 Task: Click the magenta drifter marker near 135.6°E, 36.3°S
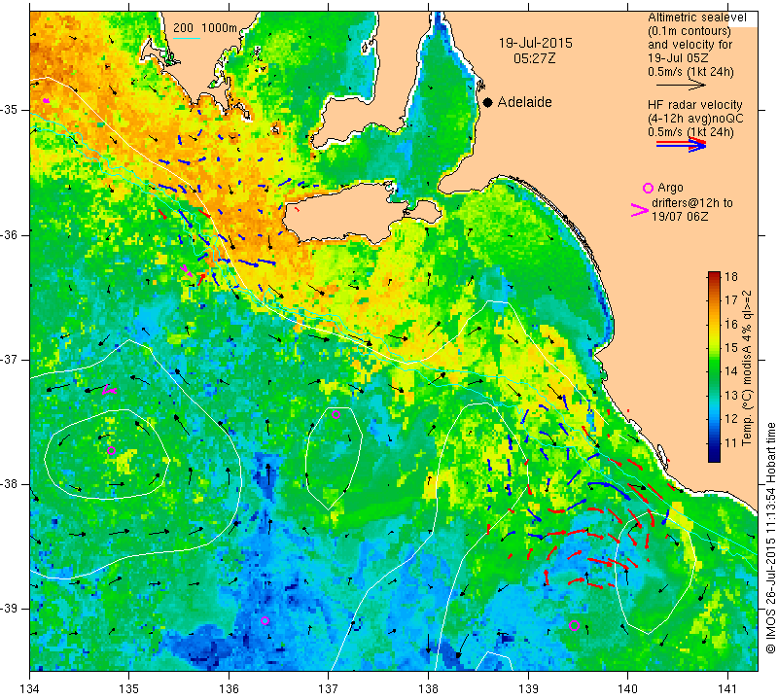click(187, 271)
